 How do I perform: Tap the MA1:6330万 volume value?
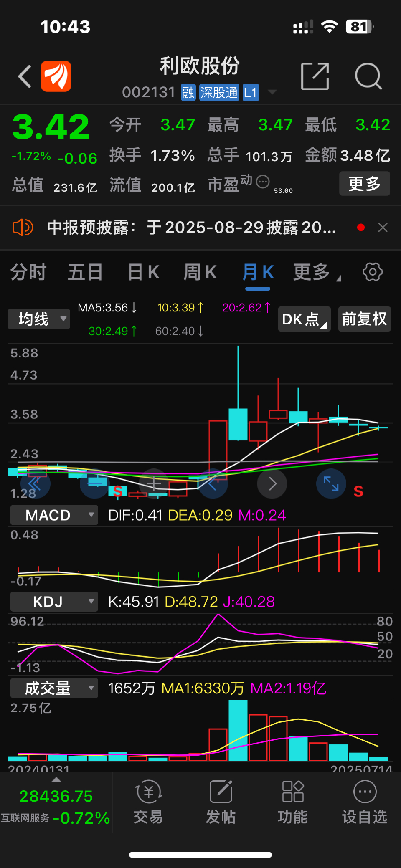[203, 688]
